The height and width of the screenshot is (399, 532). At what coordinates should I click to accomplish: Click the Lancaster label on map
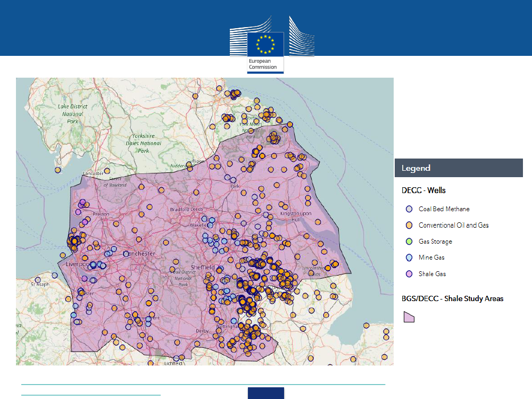tap(93, 173)
